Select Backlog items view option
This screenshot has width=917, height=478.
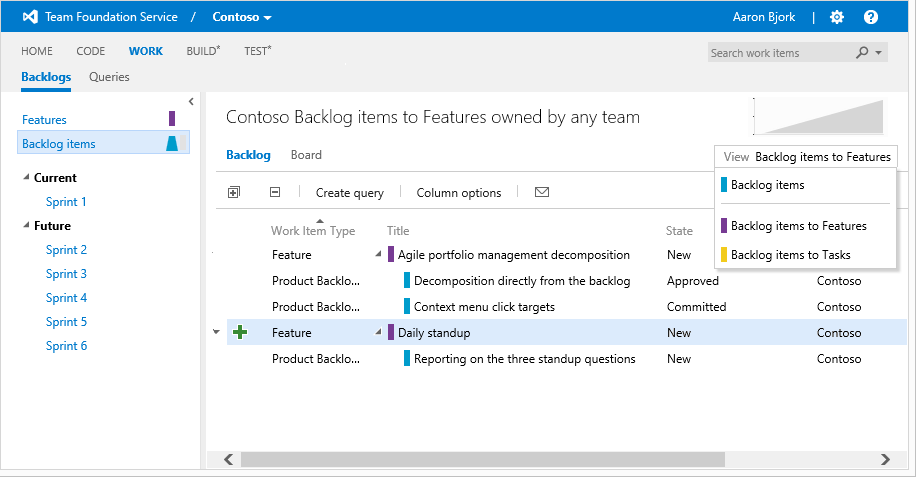click(x=767, y=185)
